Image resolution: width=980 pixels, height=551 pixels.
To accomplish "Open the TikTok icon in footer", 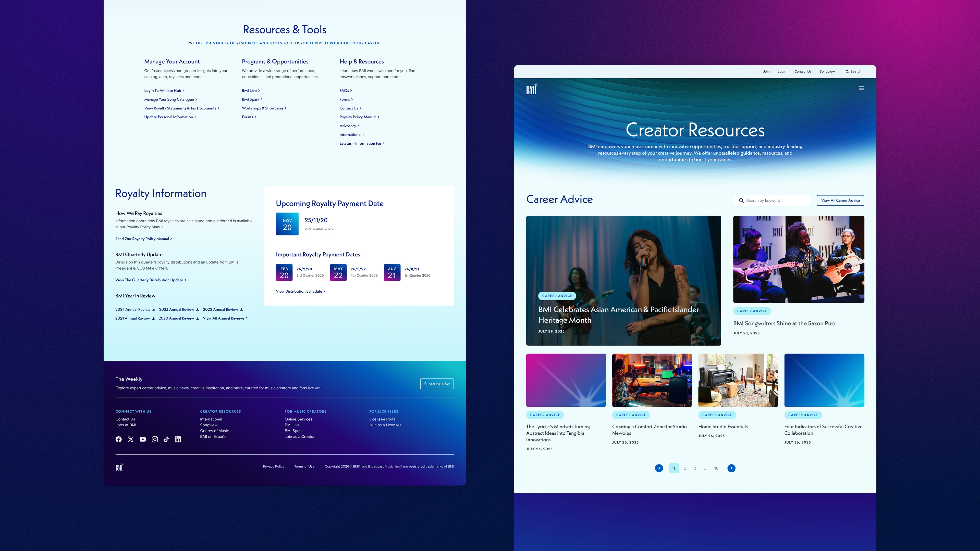I will tap(166, 439).
